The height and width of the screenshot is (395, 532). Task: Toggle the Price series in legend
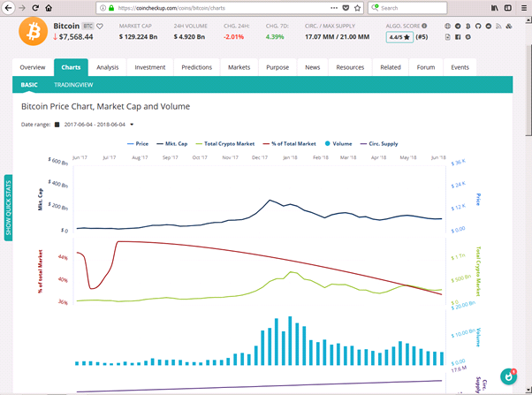click(137, 143)
